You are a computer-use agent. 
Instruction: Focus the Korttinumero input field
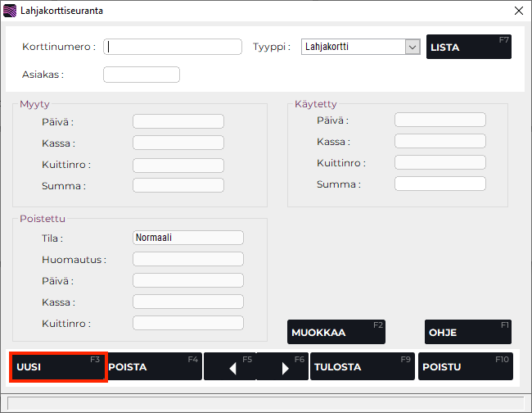[173, 47]
